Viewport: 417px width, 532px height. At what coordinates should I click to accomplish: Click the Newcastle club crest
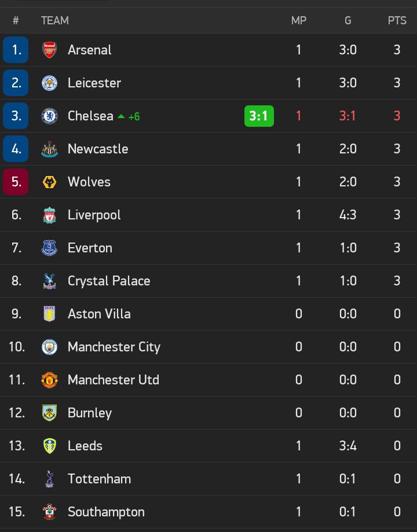(x=49, y=149)
